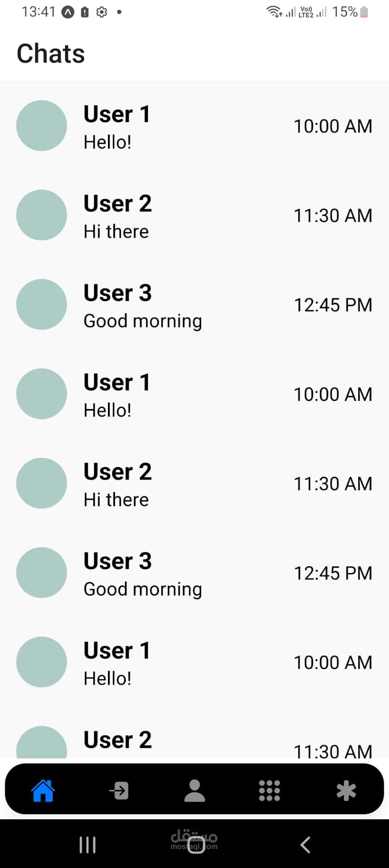This screenshot has width=389, height=868.
Task: Open partially visible User 2 chat at bottom
Action: point(194,732)
